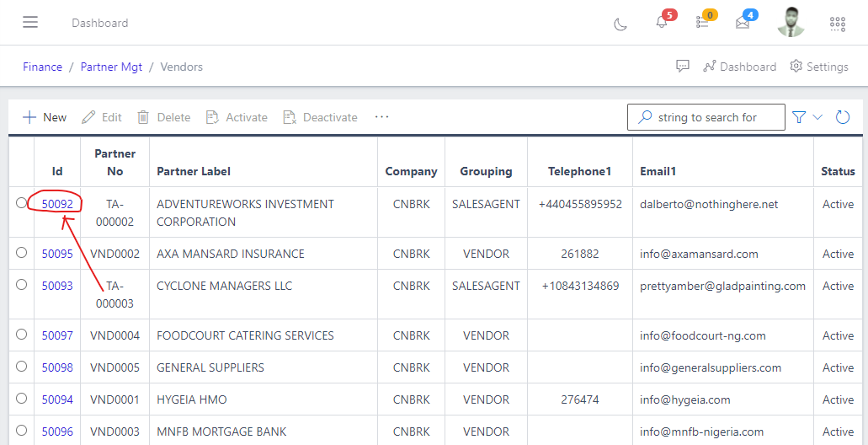This screenshot has height=445, width=868.
Task: Click email dalberto@nothinghere.net
Action: click(x=709, y=204)
